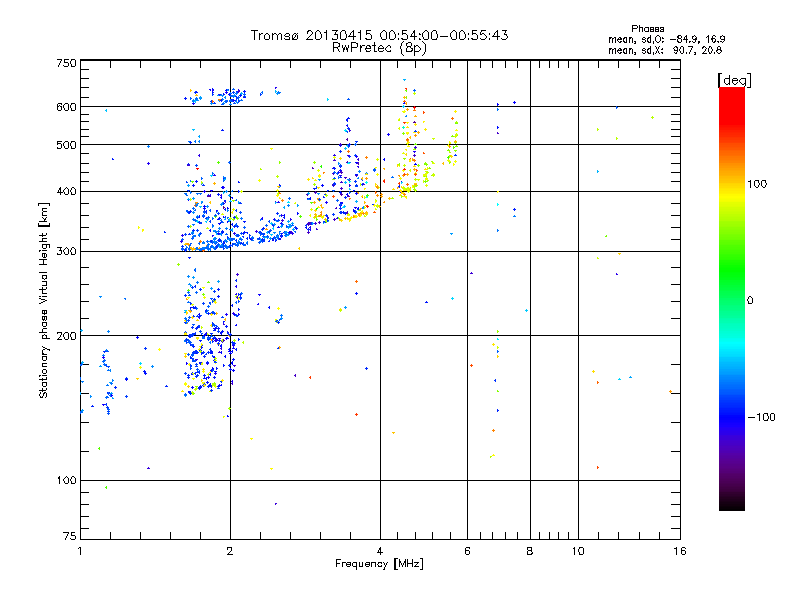Click the 750 tick on the height axis
800x600 pixels.
click(x=66, y=62)
